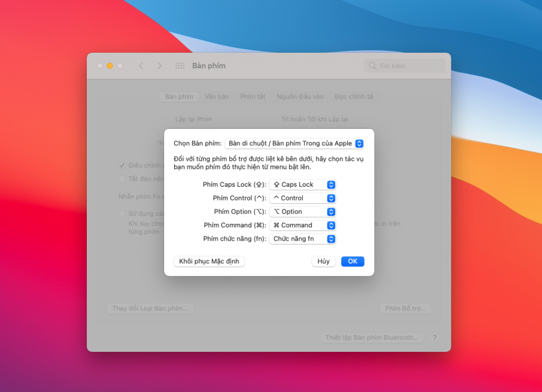Open the Chọn Bàn phím dropdown
This screenshot has height=392, width=542.
pyautogui.click(x=294, y=143)
